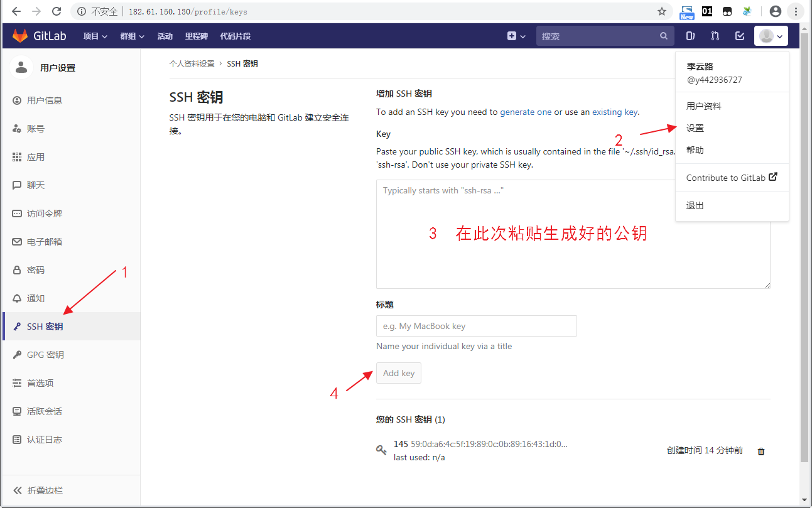Expand the 项目 dropdown menu
The image size is (812, 508).
point(95,36)
